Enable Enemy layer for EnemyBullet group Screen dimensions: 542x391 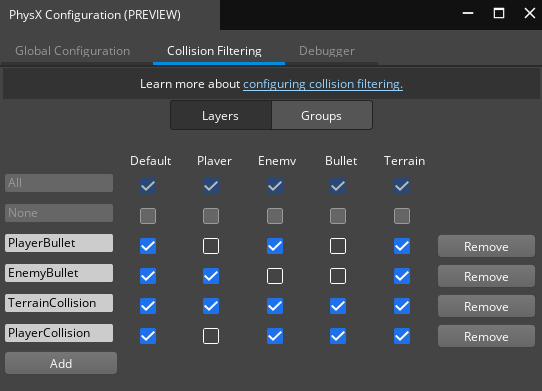[275, 276]
